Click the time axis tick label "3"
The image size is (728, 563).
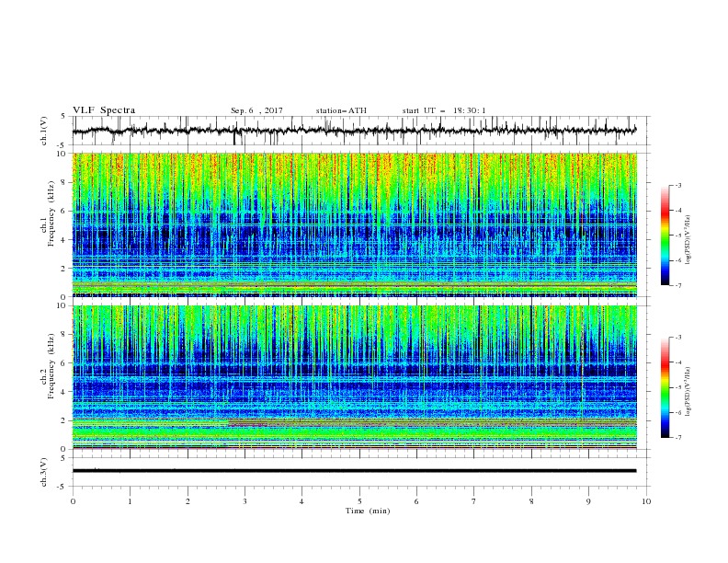click(245, 501)
